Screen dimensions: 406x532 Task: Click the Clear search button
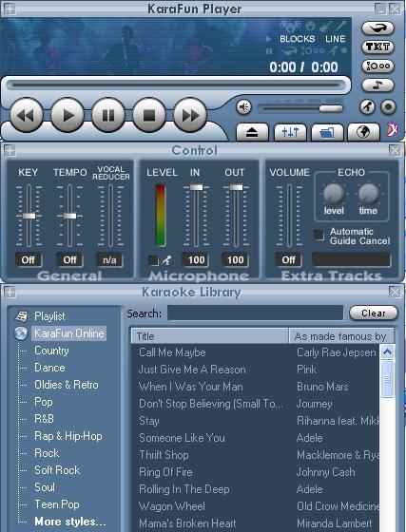[373, 313]
